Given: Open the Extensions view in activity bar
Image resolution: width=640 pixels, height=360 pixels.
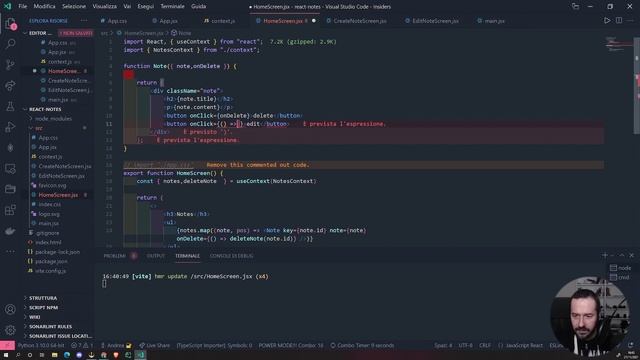Looking at the screenshot, I should point(10,210).
